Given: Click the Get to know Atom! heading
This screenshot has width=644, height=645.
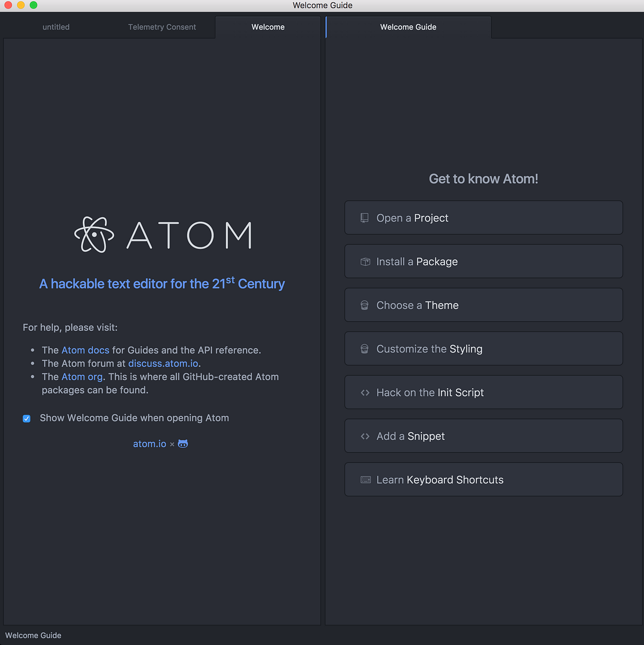Looking at the screenshot, I should [x=484, y=179].
